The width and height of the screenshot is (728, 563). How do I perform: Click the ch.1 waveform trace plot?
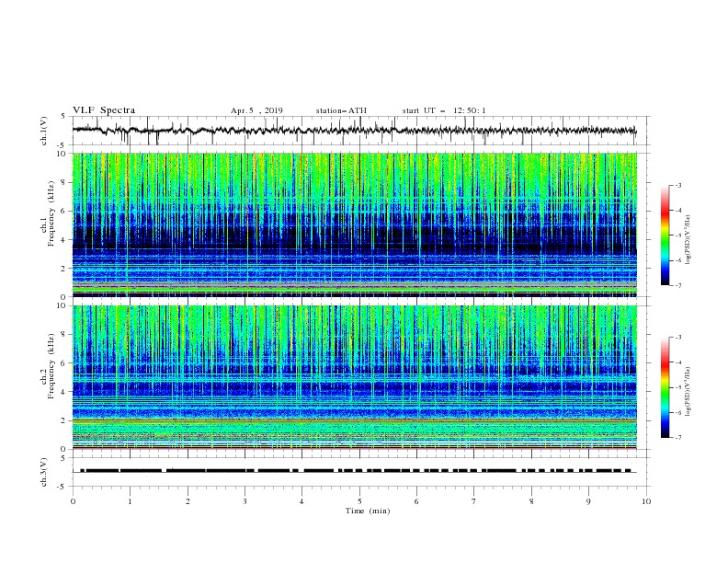click(355, 131)
